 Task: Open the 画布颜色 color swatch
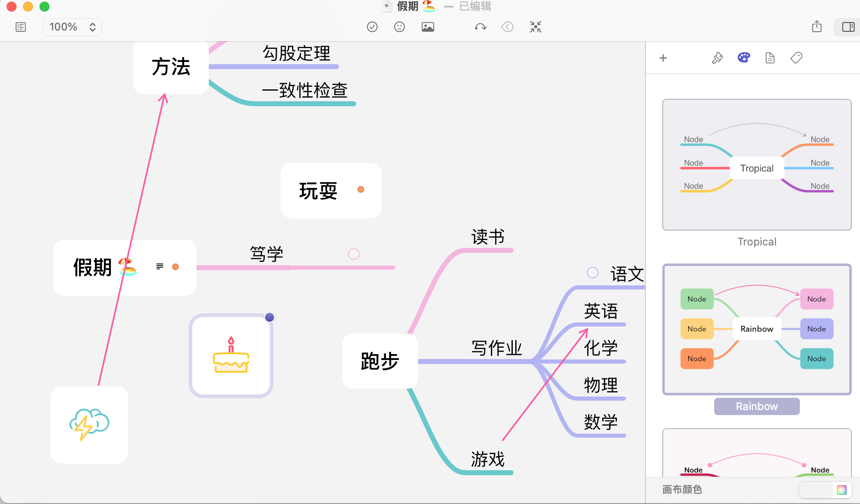point(841,490)
